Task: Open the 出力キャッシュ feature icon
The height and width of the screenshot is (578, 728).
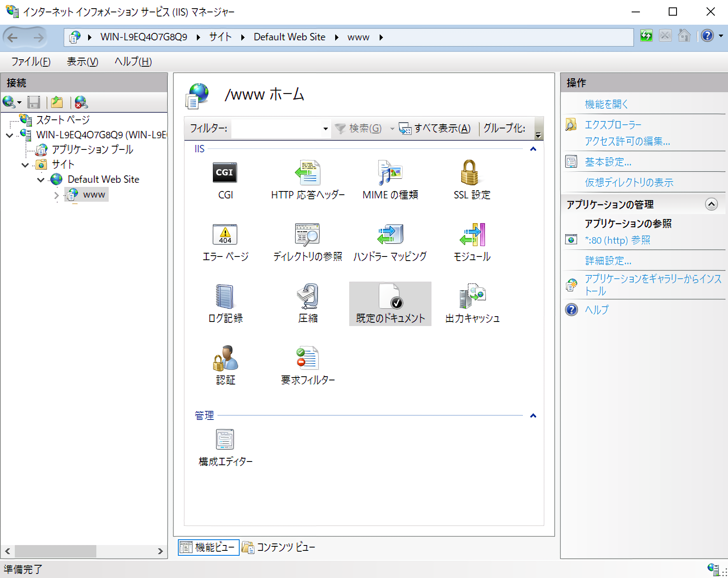Action: [472, 296]
